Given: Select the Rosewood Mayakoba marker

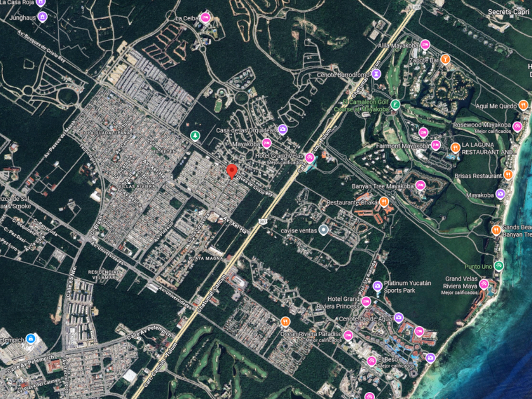Looking at the screenshot, I should tap(517, 127).
